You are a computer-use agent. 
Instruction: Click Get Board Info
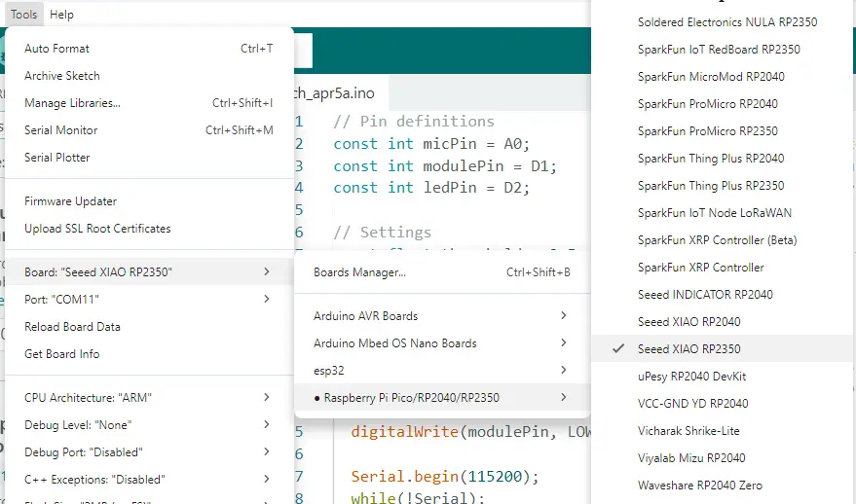click(61, 354)
